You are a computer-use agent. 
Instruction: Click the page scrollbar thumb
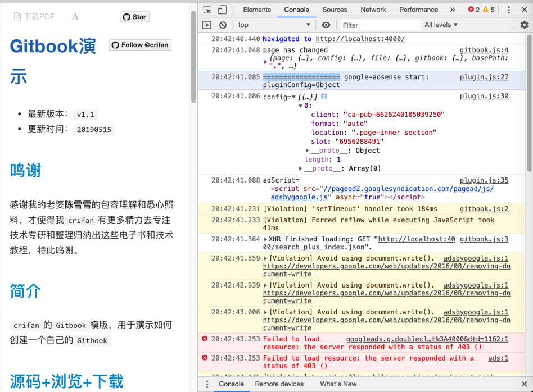[x=193, y=57]
